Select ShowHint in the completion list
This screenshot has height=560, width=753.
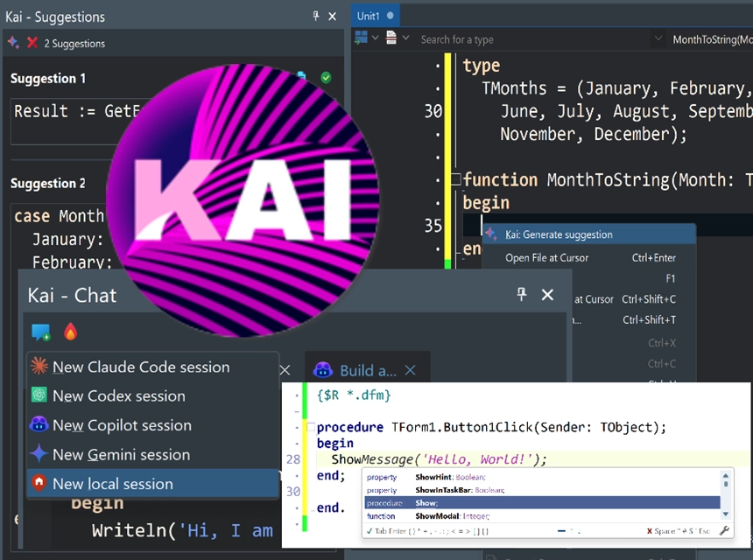point(542,477)
